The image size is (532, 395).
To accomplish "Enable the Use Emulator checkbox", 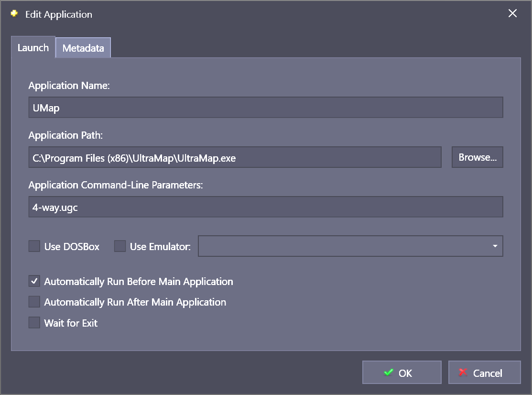I will coord(120,246).
